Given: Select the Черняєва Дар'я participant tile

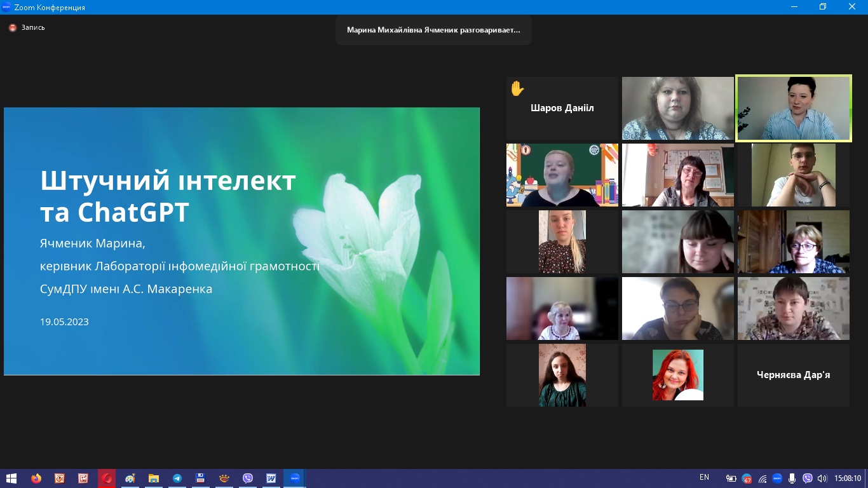Looking at the screenshot, I should click(793, 375).
